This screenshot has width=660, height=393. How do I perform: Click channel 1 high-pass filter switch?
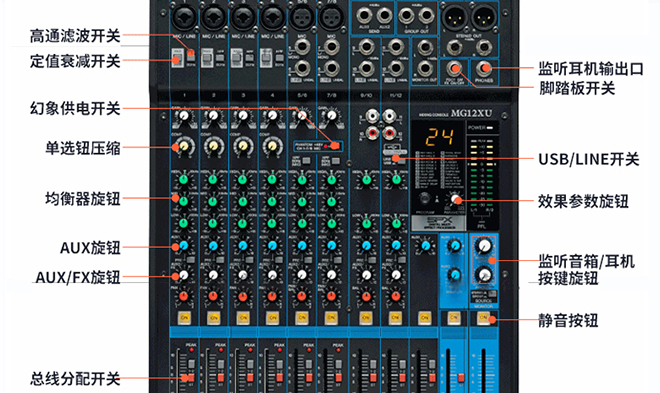tap(191, 53)
